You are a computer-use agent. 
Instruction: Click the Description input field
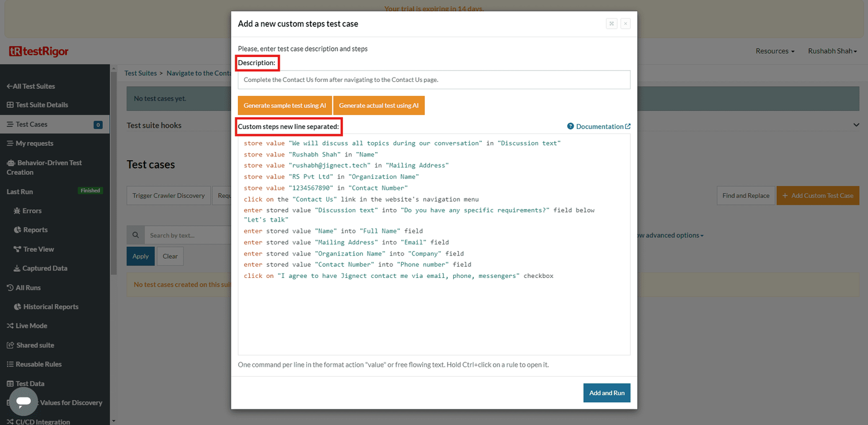(x=434, y=79)
